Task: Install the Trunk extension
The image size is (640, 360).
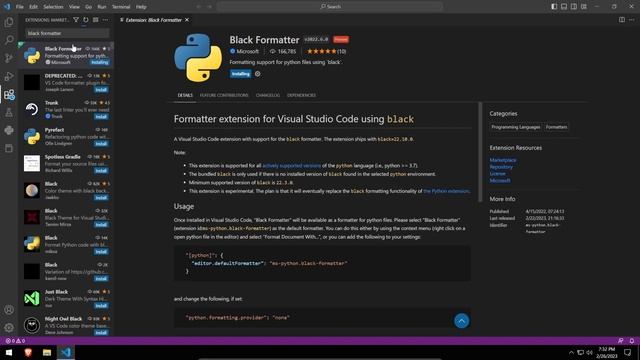Action: [101, 117]
